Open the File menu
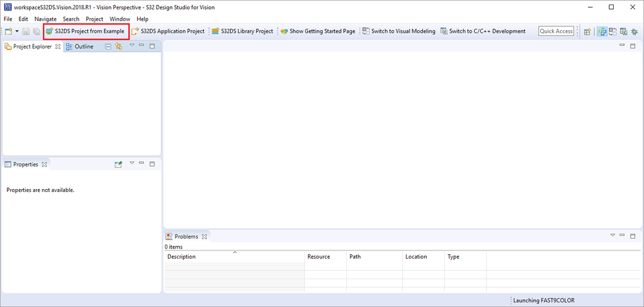The height and width of the screenshot is (307, 644). tap(8, 19)
